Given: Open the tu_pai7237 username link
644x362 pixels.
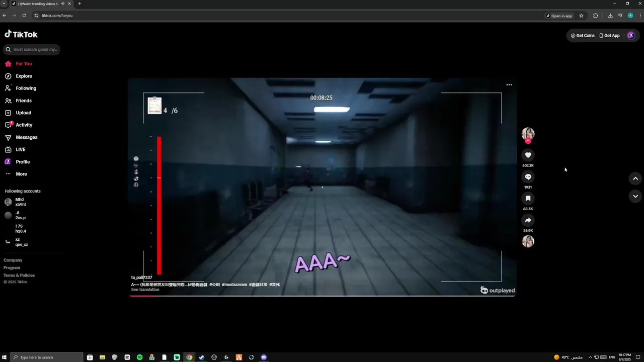Looking at the screenshot, I should pyautogui.click(x=141, y=278).
